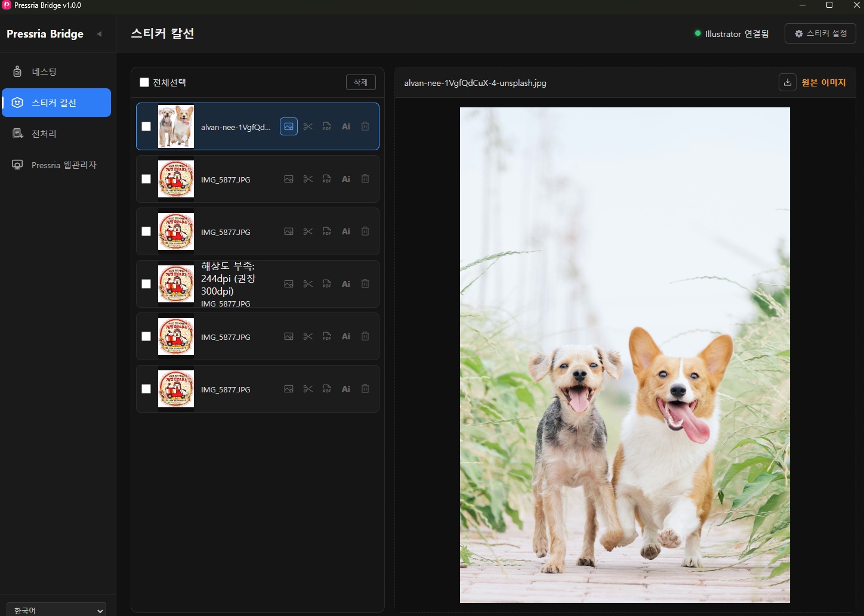Click download icon beside 원본 이미지
864x616 pixels.
(788, 82)
